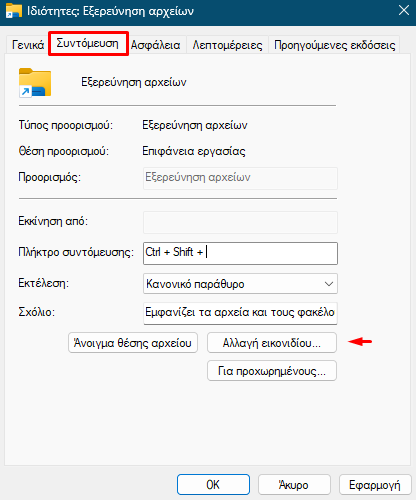Click the Εφαρμογή apply button

coord(375,485)
